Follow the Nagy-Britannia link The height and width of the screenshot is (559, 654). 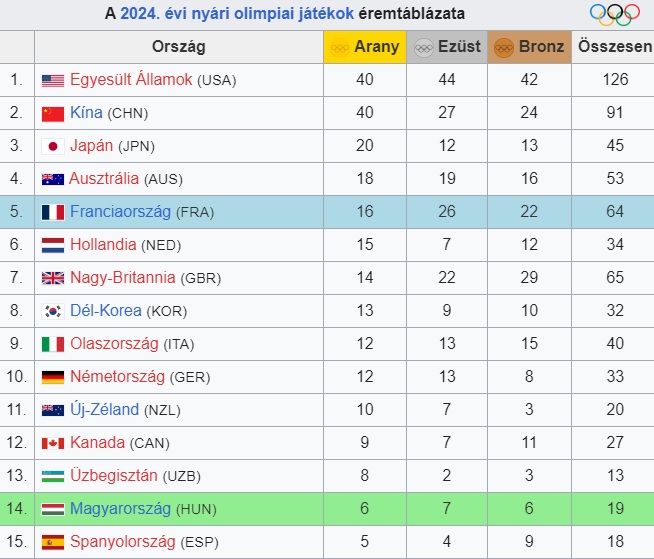123,278
